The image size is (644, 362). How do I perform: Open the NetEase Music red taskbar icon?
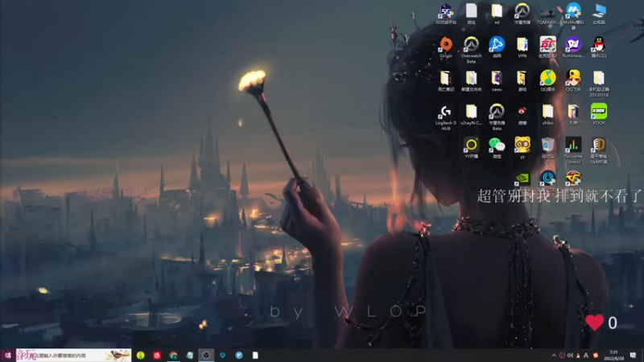click(157, 356)
